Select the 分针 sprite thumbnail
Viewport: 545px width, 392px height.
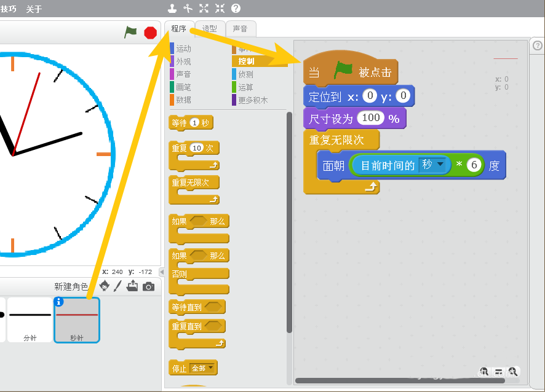[30, 319]
